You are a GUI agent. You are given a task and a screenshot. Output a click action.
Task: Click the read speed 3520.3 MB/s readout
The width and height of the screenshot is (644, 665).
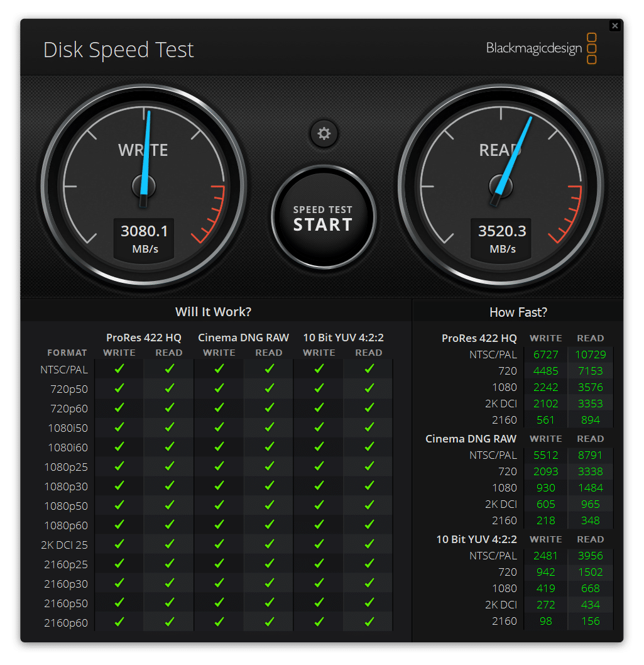tap(501, 239)
